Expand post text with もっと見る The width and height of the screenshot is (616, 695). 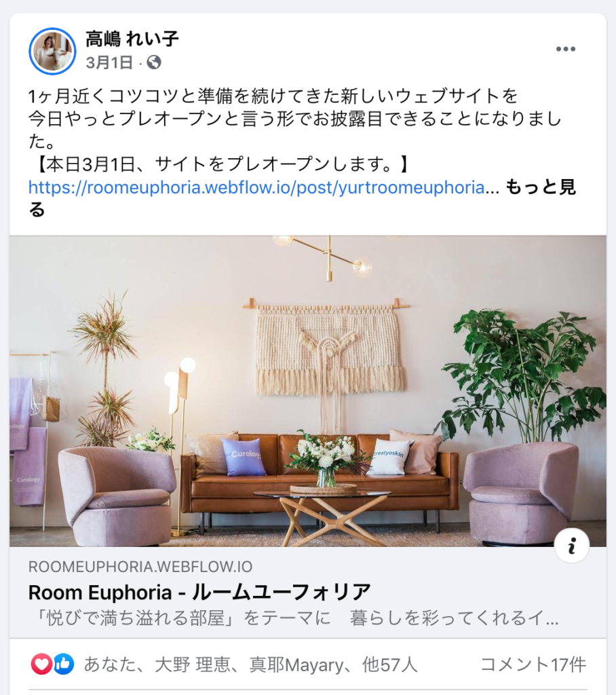(x=302, y=198)
